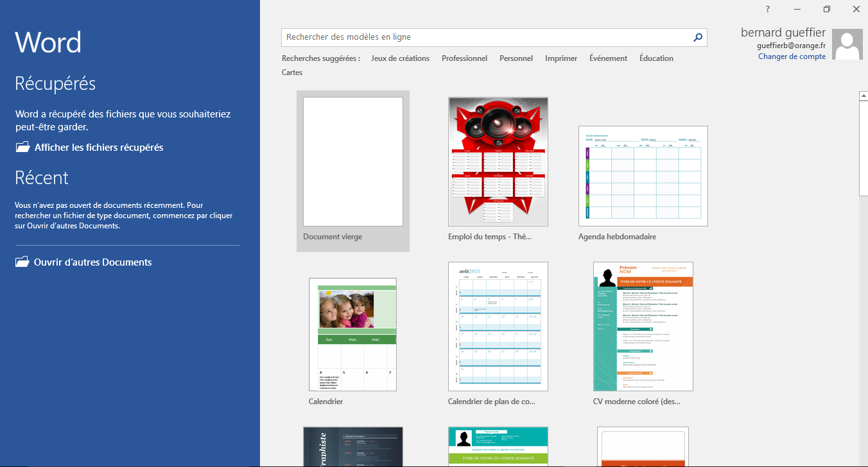The height and width of the screenshot is (467, 868).
Task: Select suggested search Personnel
Action: (x=516, y=58)
